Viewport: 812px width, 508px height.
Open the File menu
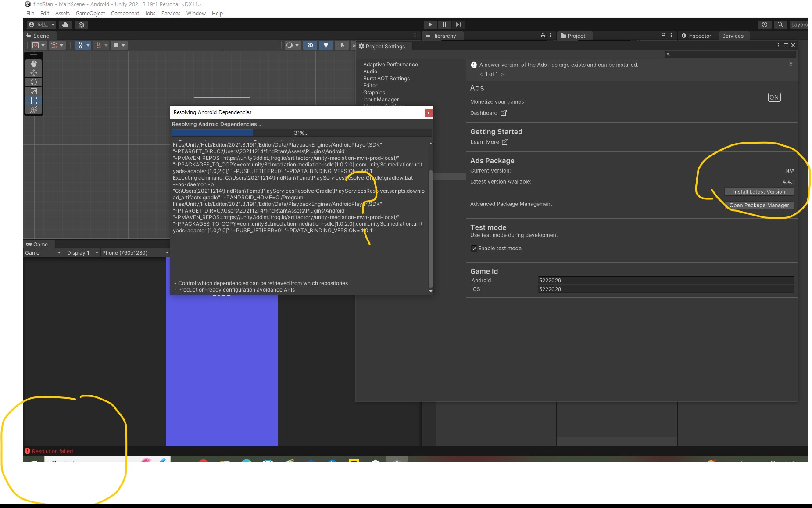click(x=30, y=13)
